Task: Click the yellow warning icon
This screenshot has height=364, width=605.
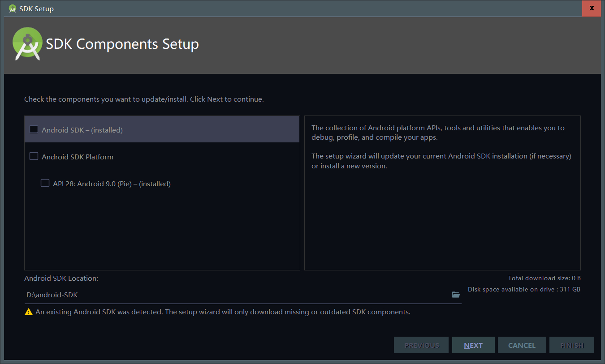Action: (29, 312)
